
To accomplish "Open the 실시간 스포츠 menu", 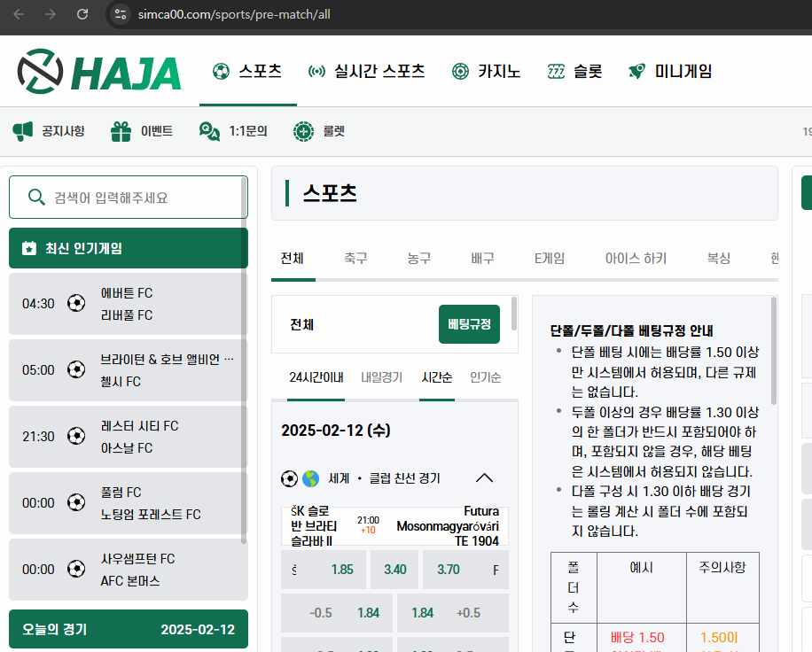I will pos(366,72).
